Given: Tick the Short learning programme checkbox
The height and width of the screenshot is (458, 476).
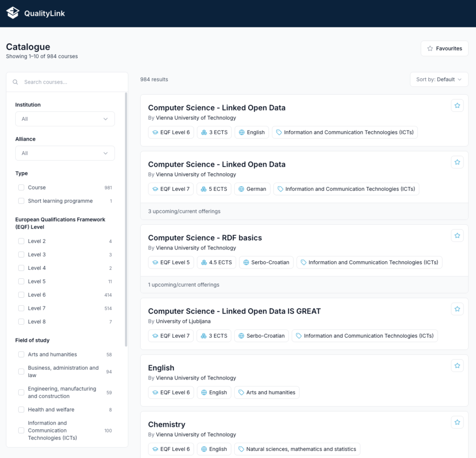Looking at the screenshot, I should [21, 201].
